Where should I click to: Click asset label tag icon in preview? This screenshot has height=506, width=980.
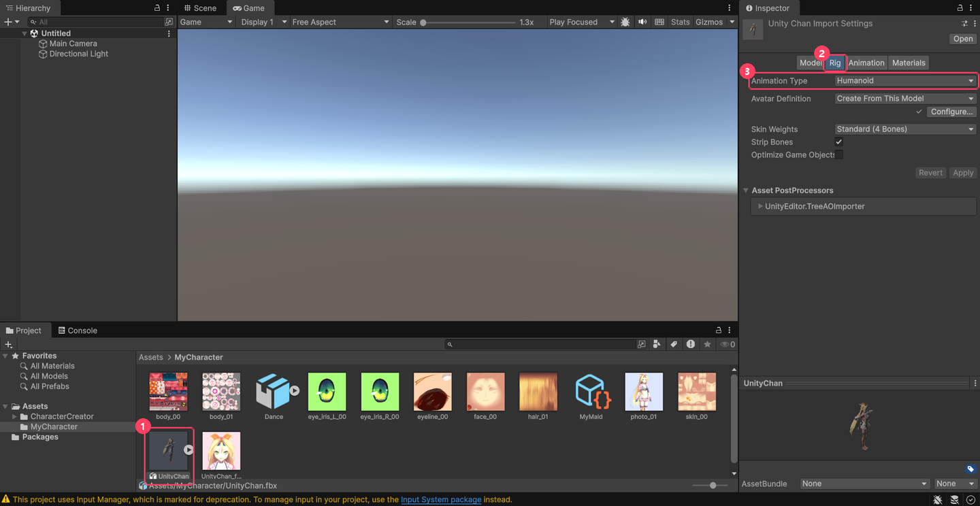(x=971, y=469)
